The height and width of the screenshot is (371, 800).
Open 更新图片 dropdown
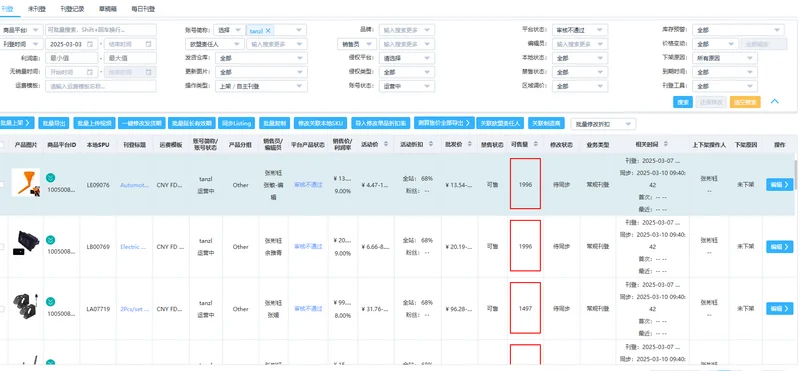[x=261, y=72]
